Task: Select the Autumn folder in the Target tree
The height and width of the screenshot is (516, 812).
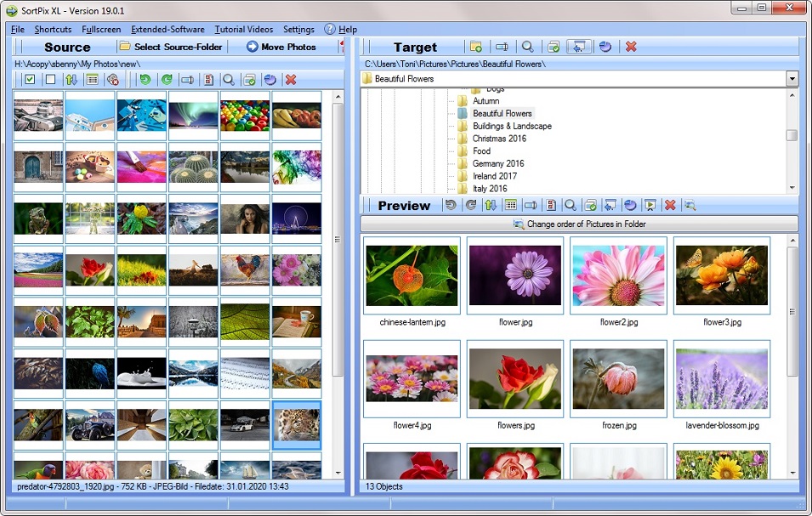Action: (x=485, y=100)
